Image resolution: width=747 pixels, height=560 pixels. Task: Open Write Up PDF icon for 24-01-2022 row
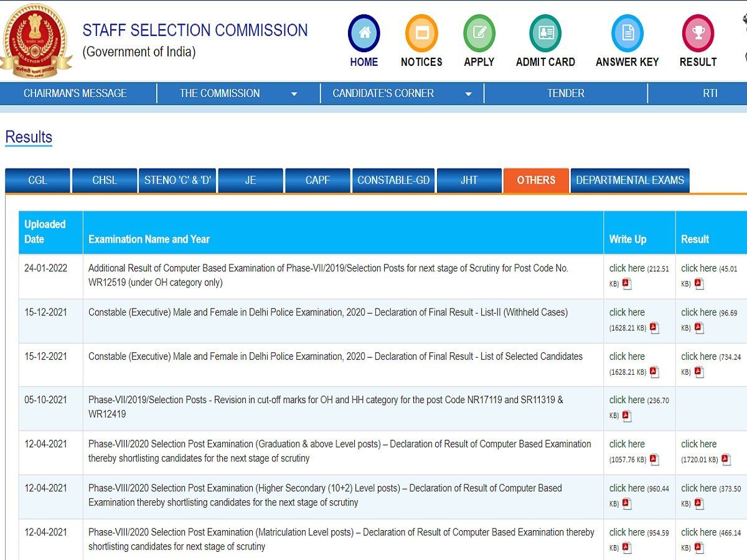[627, 284]
